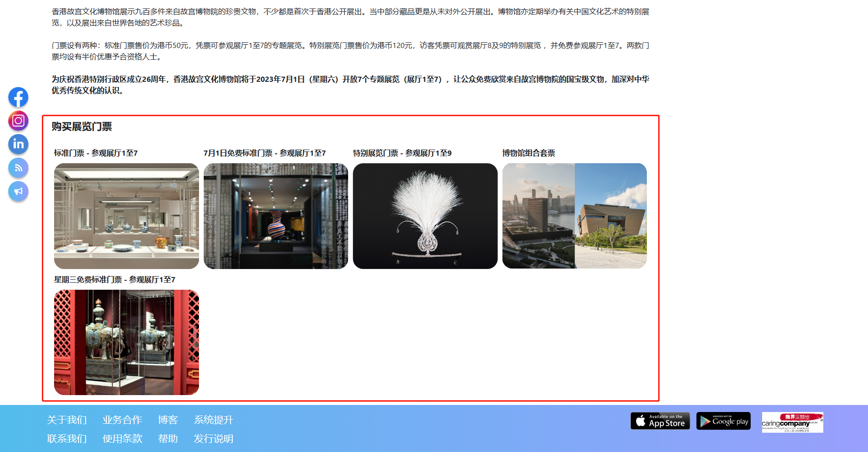Image resolution: width=868 pixels, height=452 pixels.
Task: Click the Caring Company logo
Action: click(x=792, y=422)
